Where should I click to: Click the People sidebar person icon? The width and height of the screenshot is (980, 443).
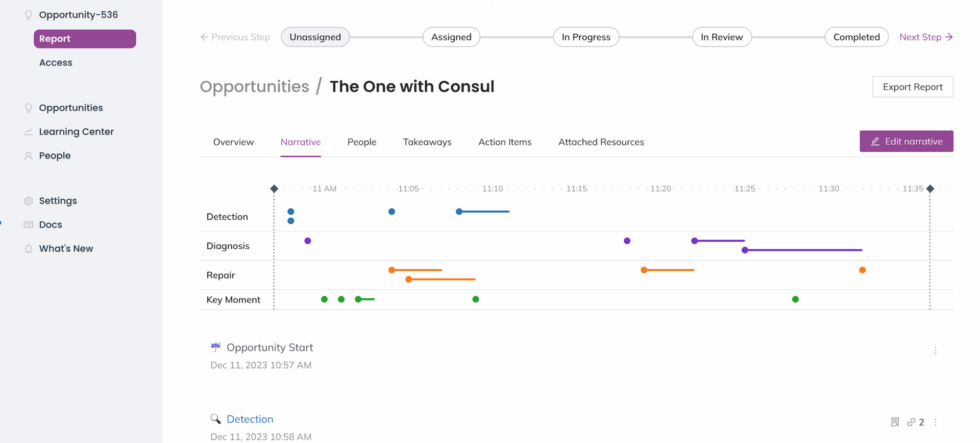point(29,155)
